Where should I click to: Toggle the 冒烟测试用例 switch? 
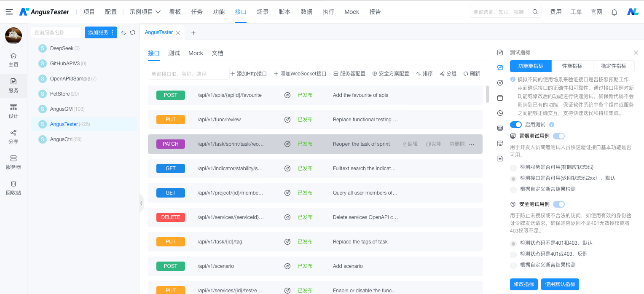tap(559, 136)
